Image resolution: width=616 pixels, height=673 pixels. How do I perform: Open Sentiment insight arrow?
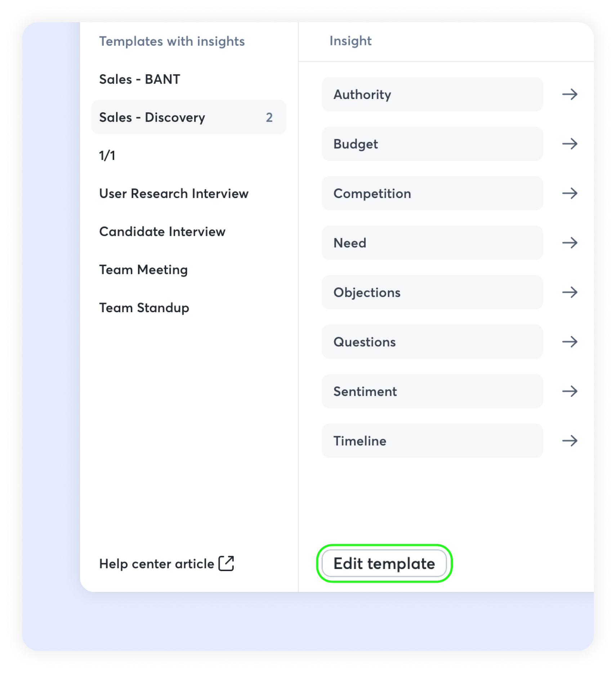pos(570,391)
